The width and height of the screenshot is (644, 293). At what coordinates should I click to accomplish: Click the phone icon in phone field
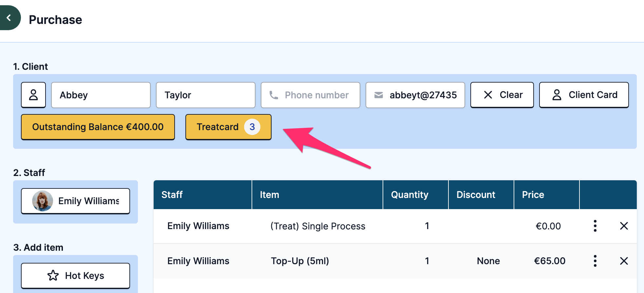[274, 95]
